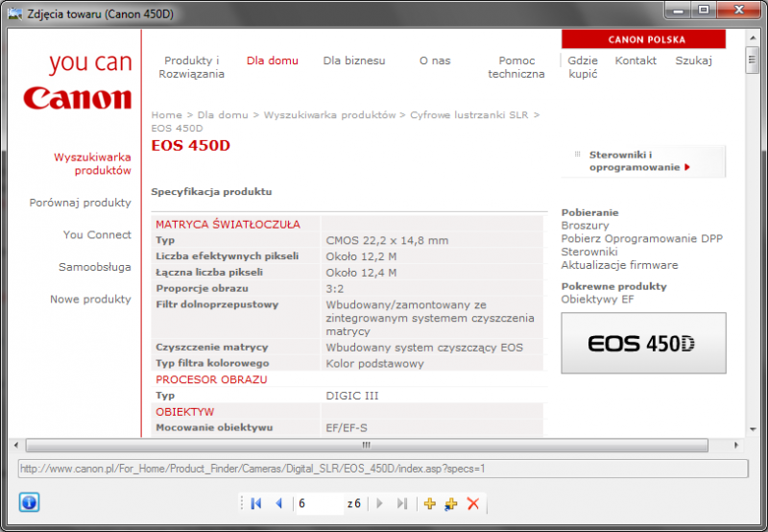This screenshot has height=532, width=768.
Task: Click the EOS 450D red page title
Action: click(x=190, y=146)
